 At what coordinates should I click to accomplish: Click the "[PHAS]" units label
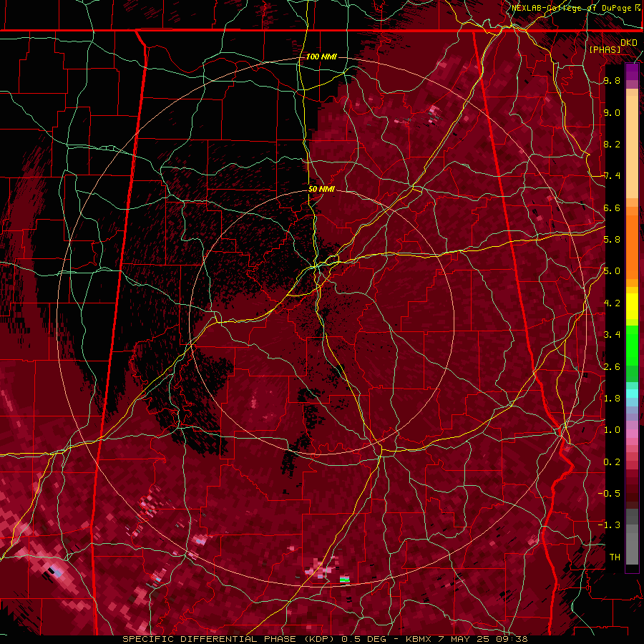[x=605, y=49]
